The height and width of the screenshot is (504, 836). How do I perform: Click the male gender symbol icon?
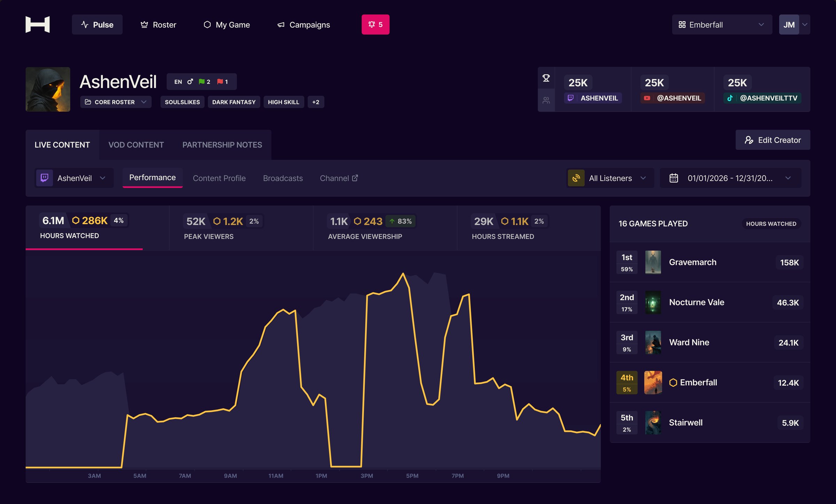[190, 82]
